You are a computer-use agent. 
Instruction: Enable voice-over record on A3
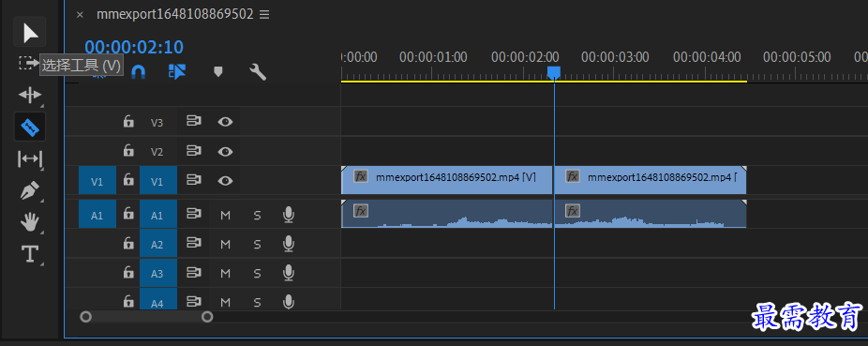point(288,273)
